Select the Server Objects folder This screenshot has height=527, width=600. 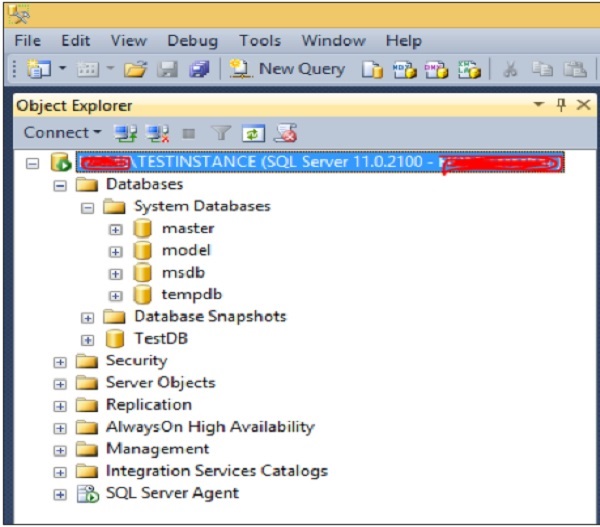[161, 382]
